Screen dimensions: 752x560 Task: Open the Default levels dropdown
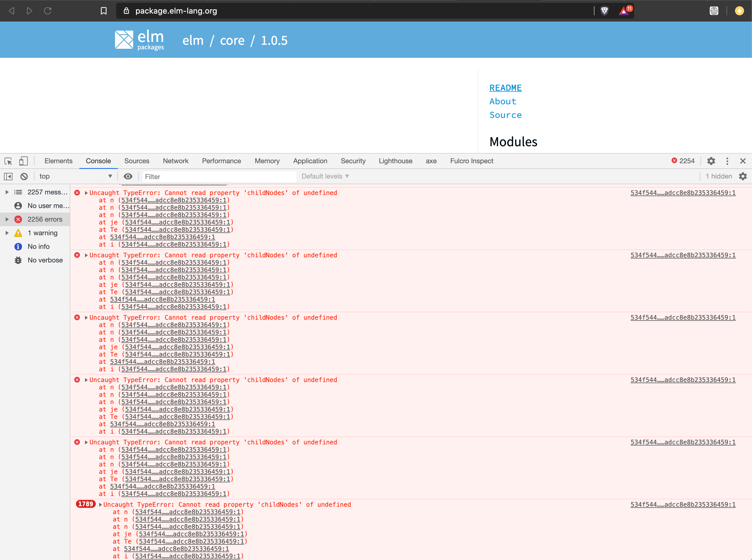click(325, 176)
